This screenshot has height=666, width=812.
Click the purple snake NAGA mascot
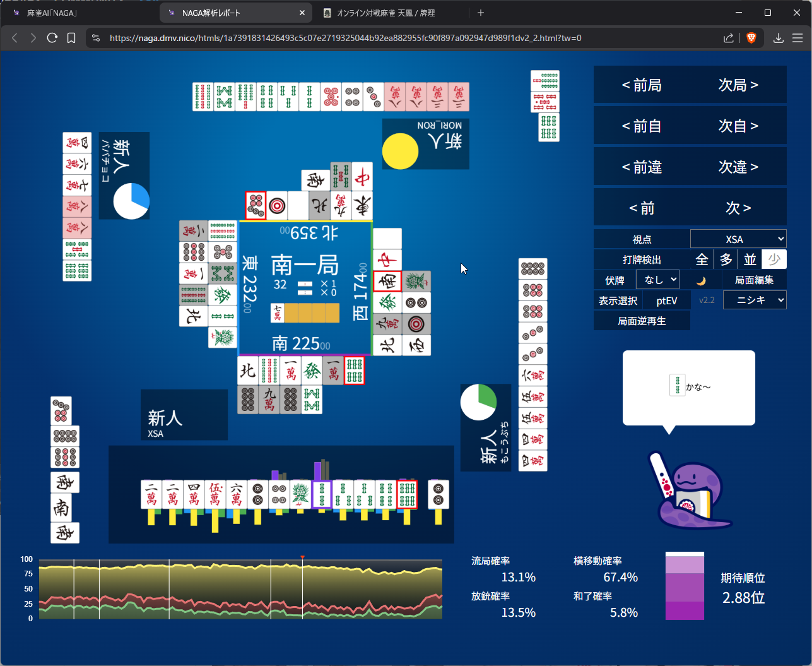pos(690,492)
